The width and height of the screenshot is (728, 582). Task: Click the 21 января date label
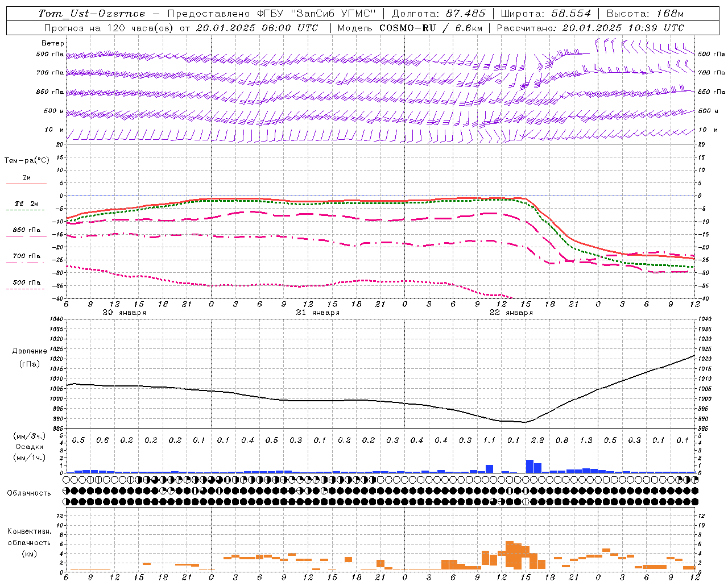click(317, 313)
